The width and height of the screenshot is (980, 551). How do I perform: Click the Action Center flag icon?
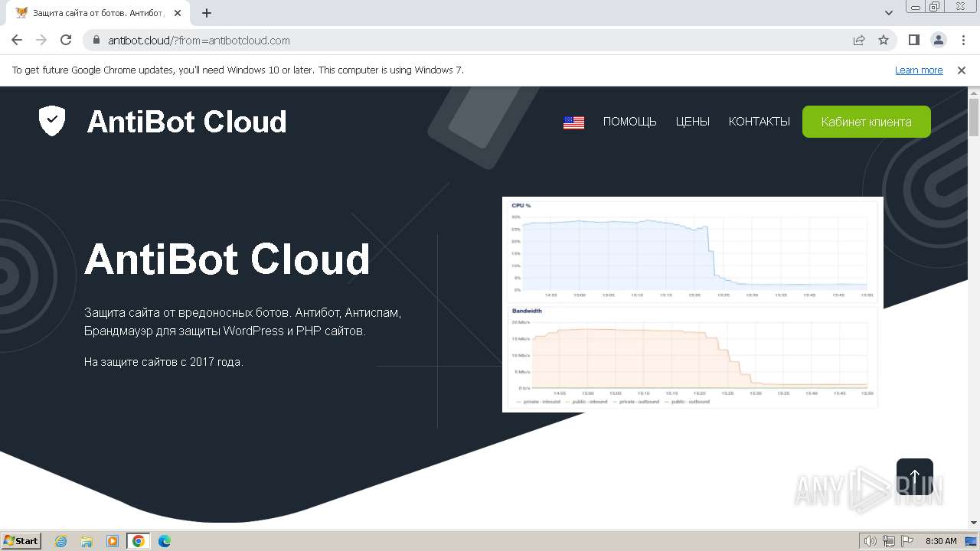click(x=906, y=541)
